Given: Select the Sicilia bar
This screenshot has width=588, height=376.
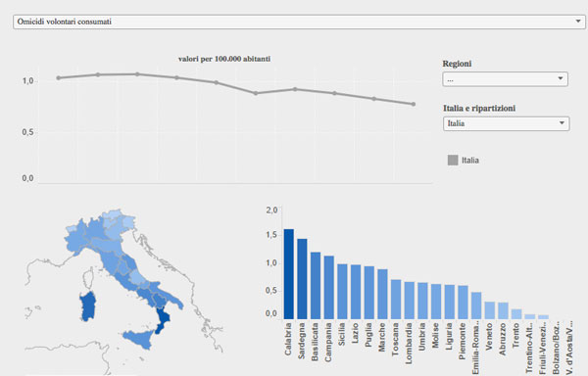Looking at the screenshot, I should [342, 292].
